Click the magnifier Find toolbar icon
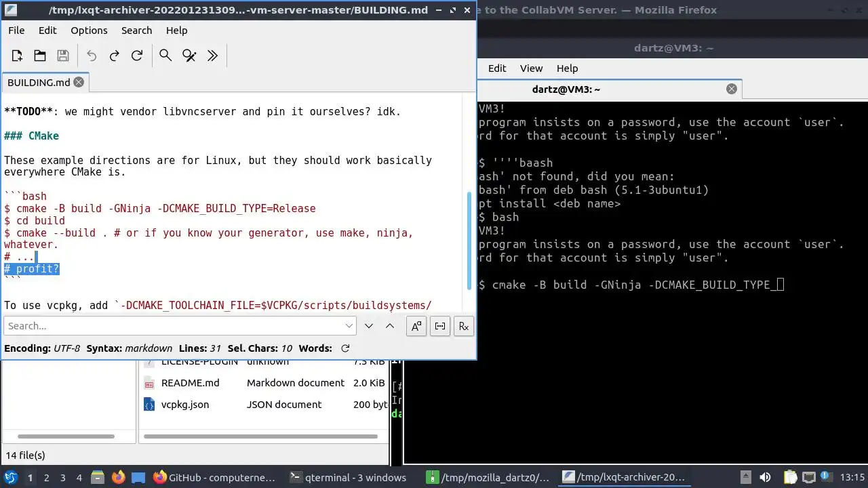This screenshot has width=868, height=488. 165,56
